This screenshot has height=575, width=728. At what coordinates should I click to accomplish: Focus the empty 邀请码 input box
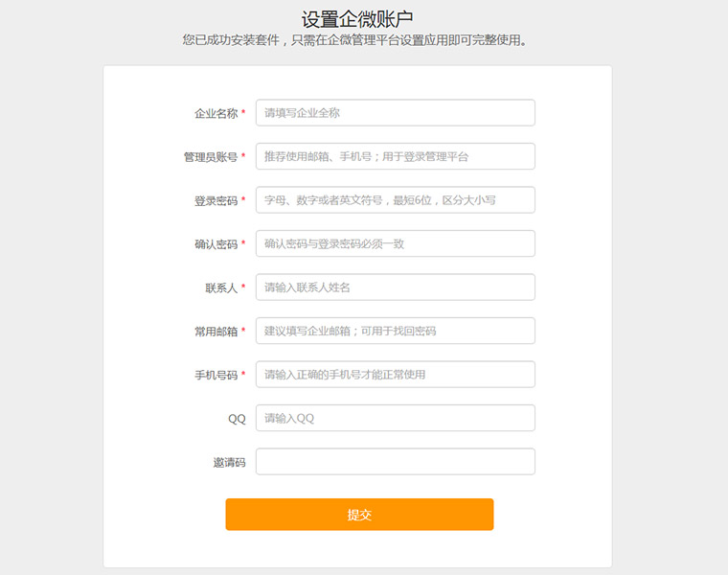click(395, 462)
